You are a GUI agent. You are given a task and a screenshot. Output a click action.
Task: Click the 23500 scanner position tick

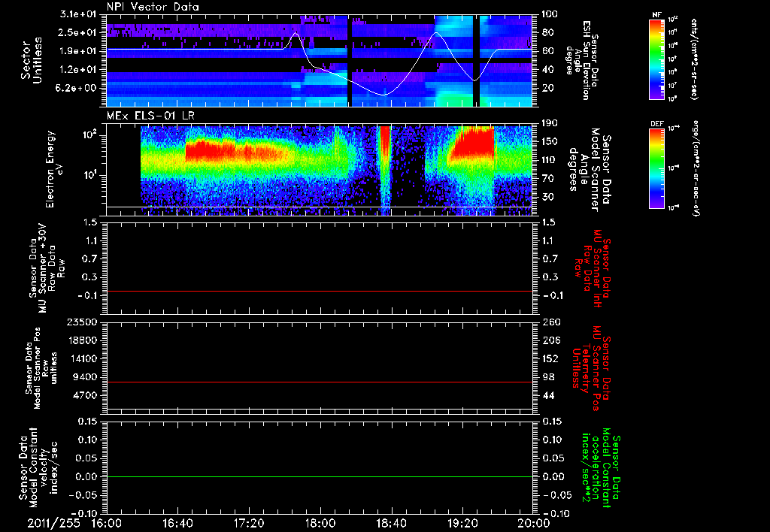(81, 322)
